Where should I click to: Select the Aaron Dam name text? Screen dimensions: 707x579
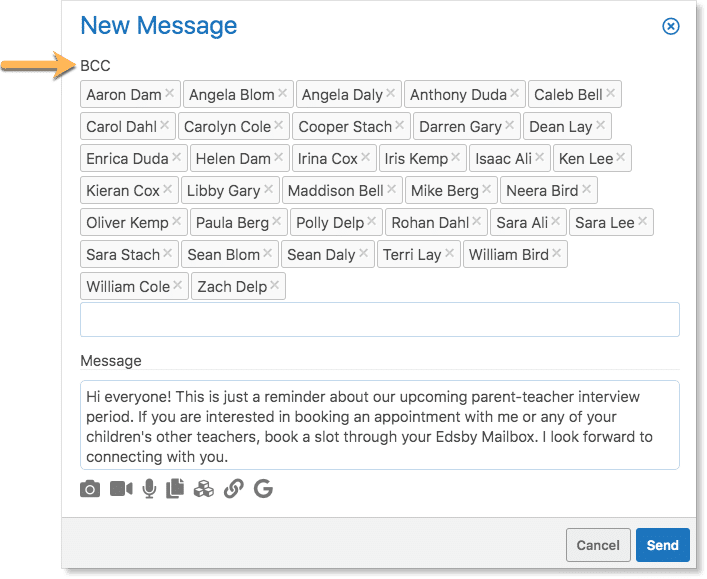pyautogui.click(x=124, y=95)
